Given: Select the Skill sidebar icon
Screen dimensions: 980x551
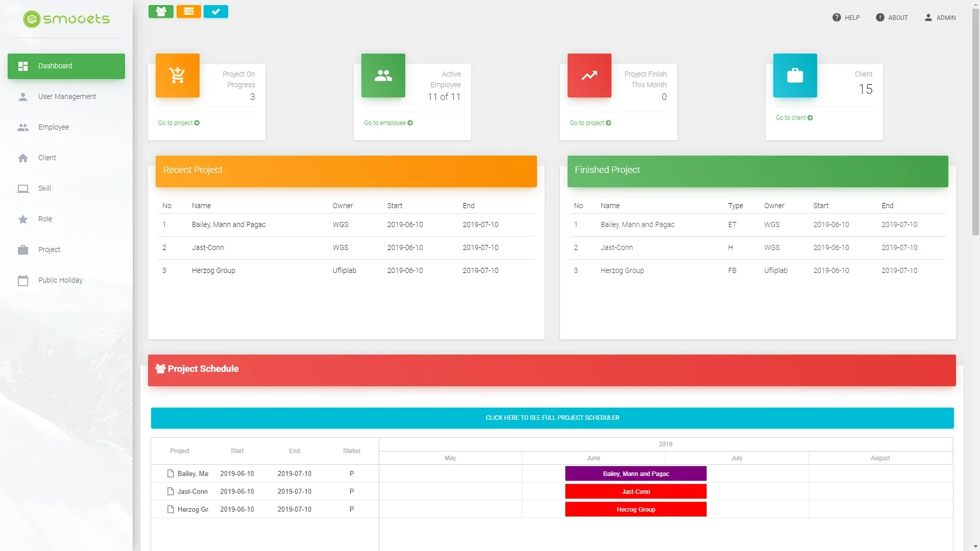Looking at the screenshot, I should 23,188.
